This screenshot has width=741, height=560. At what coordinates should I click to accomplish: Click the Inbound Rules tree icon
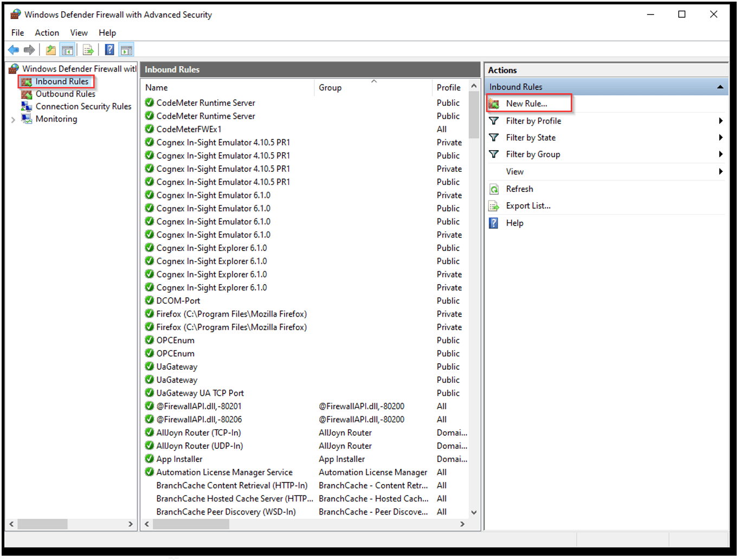27,82
